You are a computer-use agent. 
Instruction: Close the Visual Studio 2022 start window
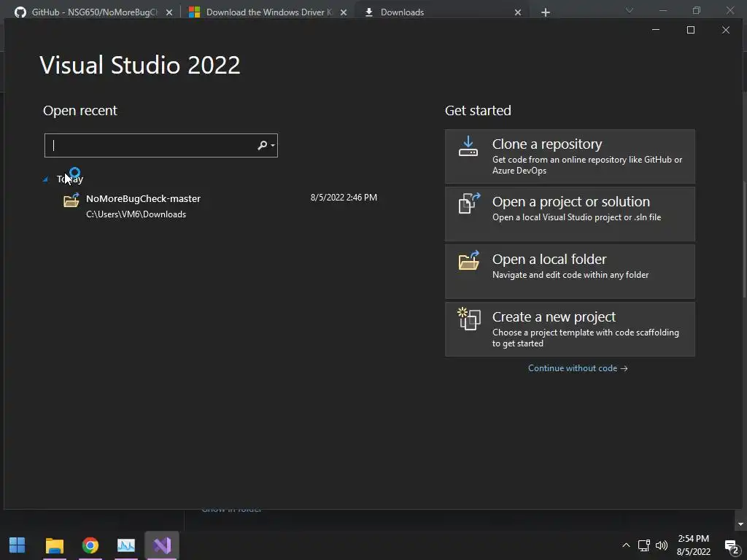tap(726, 30)
